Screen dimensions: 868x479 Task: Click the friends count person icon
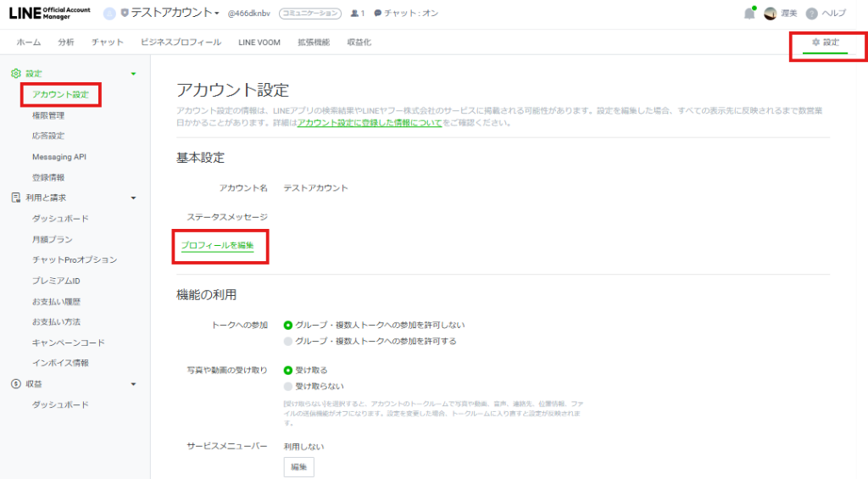[354, 14]
